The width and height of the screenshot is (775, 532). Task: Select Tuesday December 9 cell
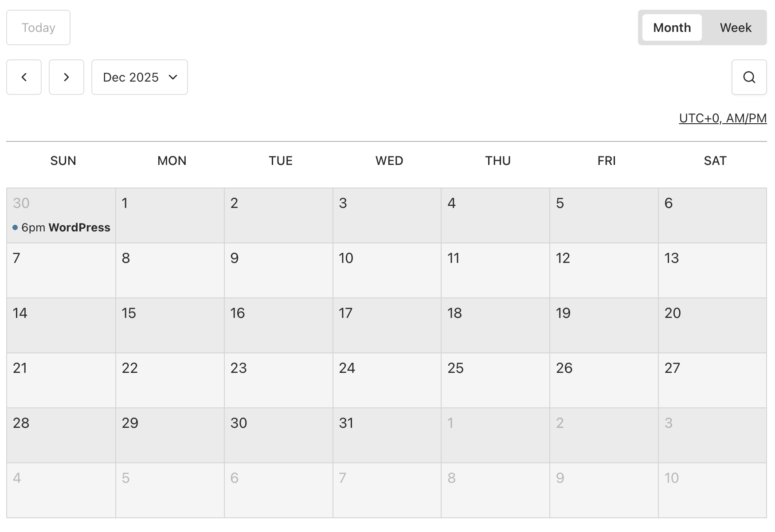pyautogui.click(x=278, y=270)
